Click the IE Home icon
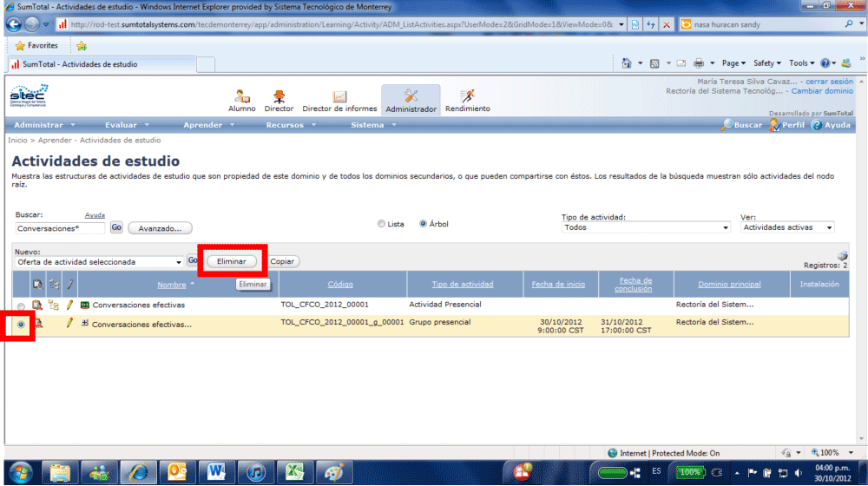Viewport: 868px width, 486px height. coord(627,63)
